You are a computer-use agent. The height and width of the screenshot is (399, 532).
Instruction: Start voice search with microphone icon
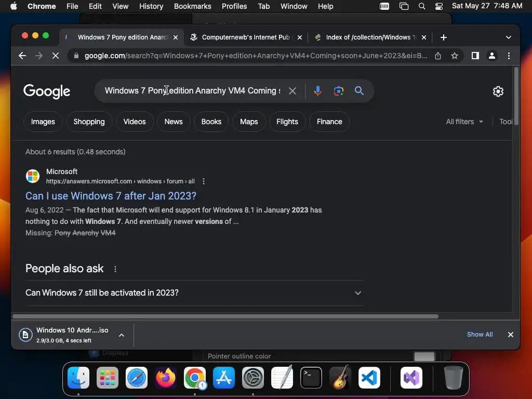pos(318,91)
